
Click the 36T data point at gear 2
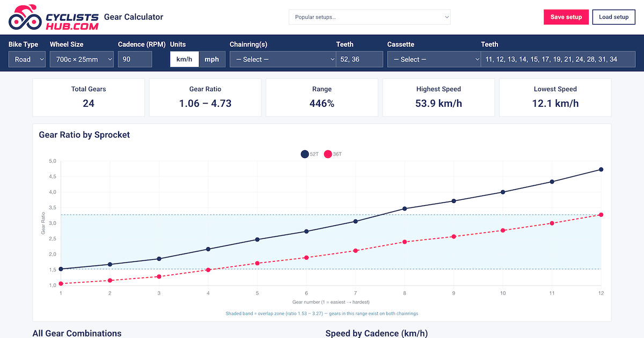click(110, 281)
